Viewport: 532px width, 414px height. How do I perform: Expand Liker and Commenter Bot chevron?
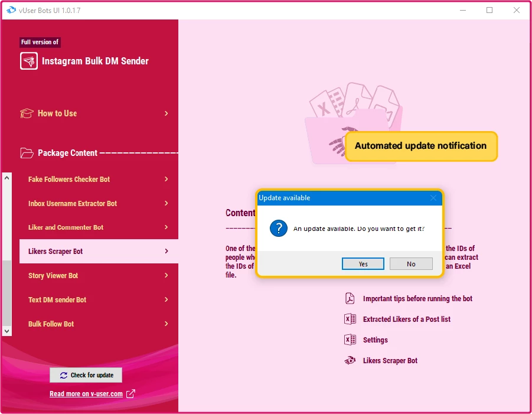(x=167, y=227)
